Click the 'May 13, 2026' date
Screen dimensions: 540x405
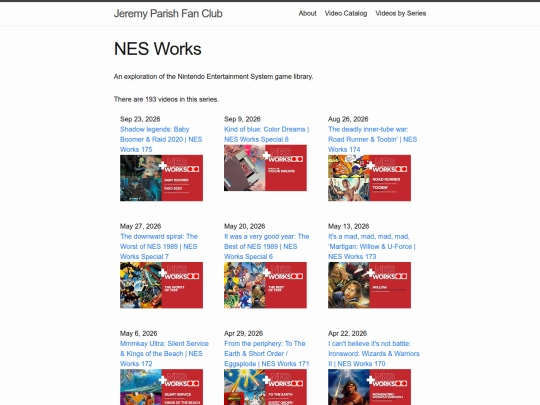(349, 226)
